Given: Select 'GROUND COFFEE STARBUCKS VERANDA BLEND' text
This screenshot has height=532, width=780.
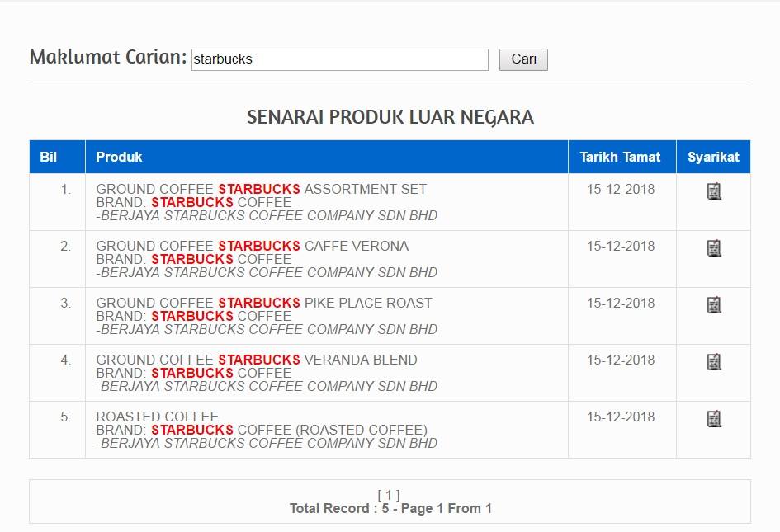Looking at the screenshot, I should [x=257, y=360].
